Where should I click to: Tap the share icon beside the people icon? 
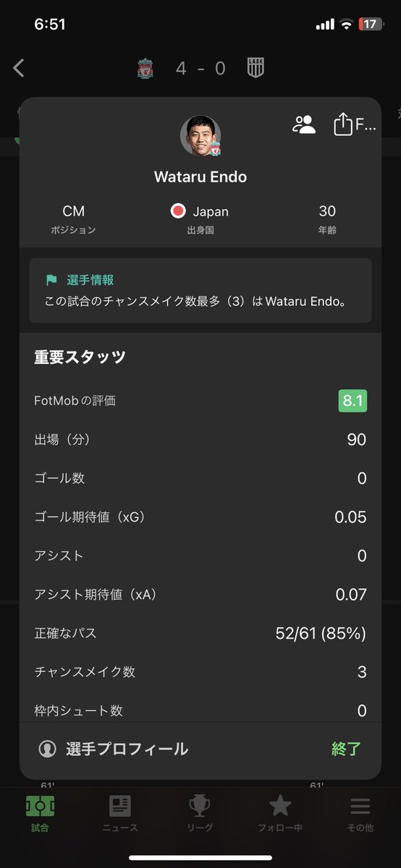coord(342,124)
